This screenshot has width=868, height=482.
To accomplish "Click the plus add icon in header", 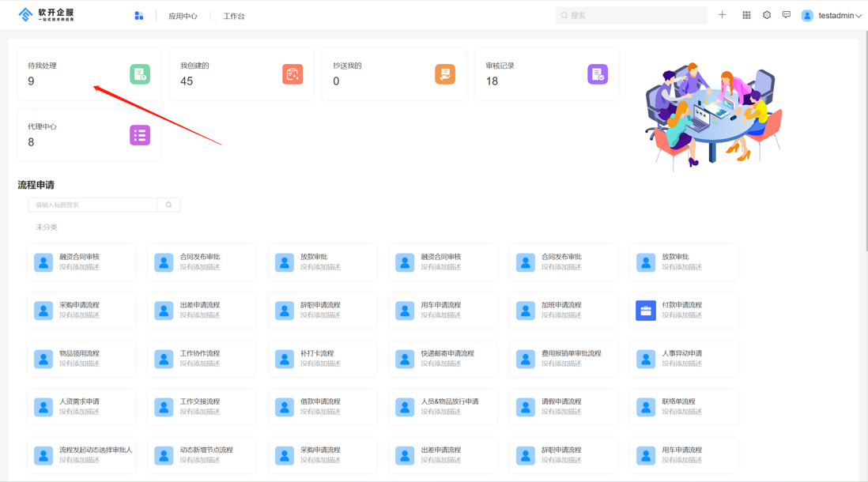I will click(x=722, y=15).
